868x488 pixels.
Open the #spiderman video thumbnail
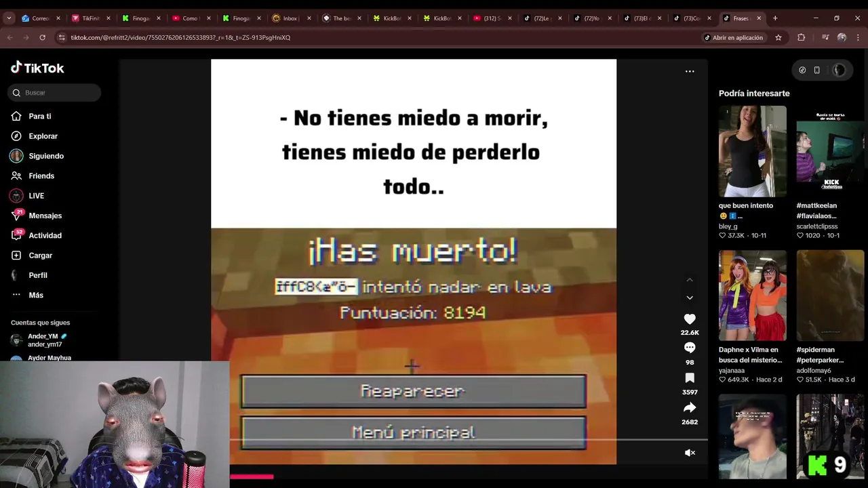830,296
